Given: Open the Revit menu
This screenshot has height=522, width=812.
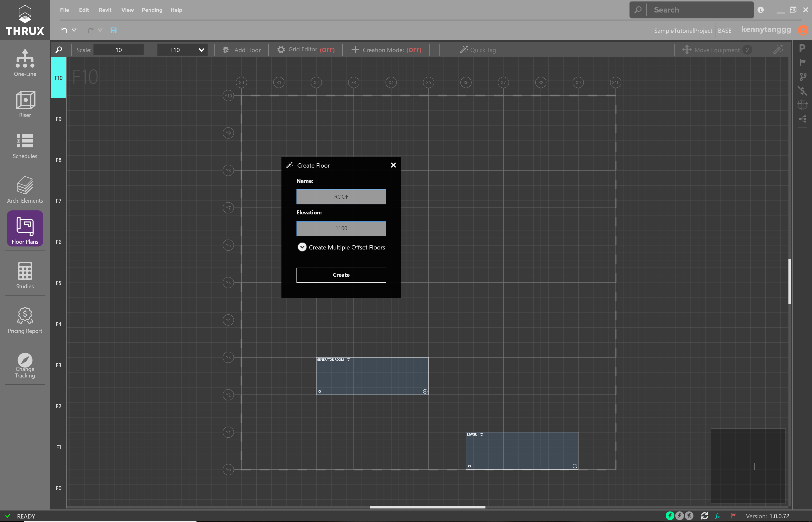Looking at the screenshot, I should 105,10.
